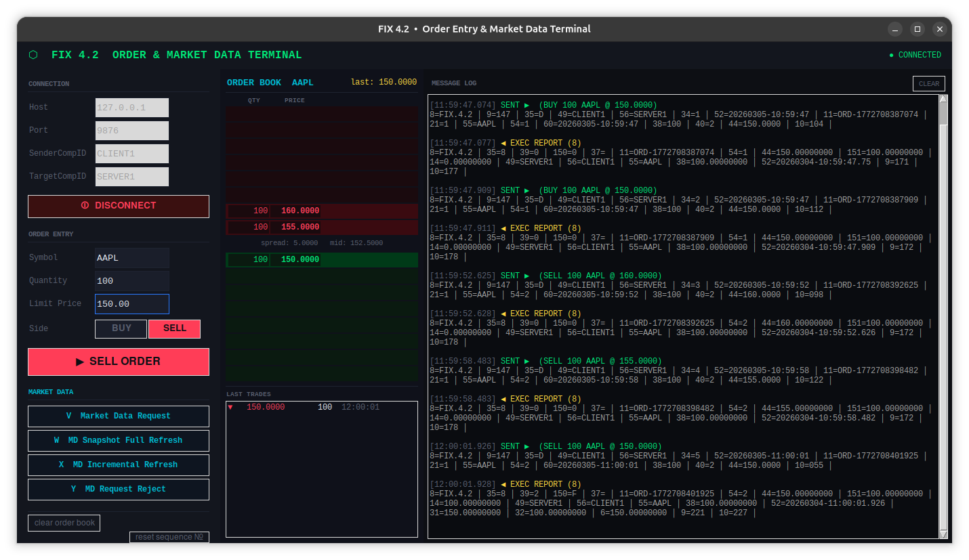The height and width of the screenshot is (560, 969).
Task: Send X MD Incremental Refresh
Action: (119, 465)
